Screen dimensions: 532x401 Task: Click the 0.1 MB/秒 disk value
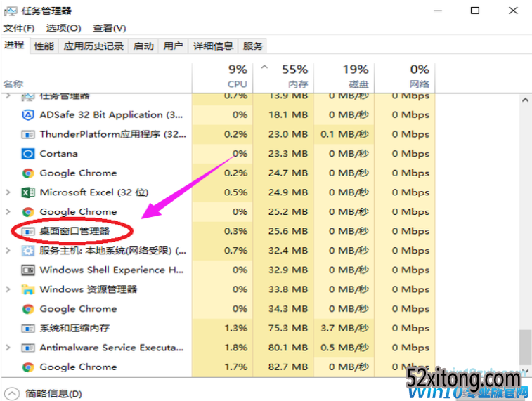pyautogui.click(x=344, y=135)
